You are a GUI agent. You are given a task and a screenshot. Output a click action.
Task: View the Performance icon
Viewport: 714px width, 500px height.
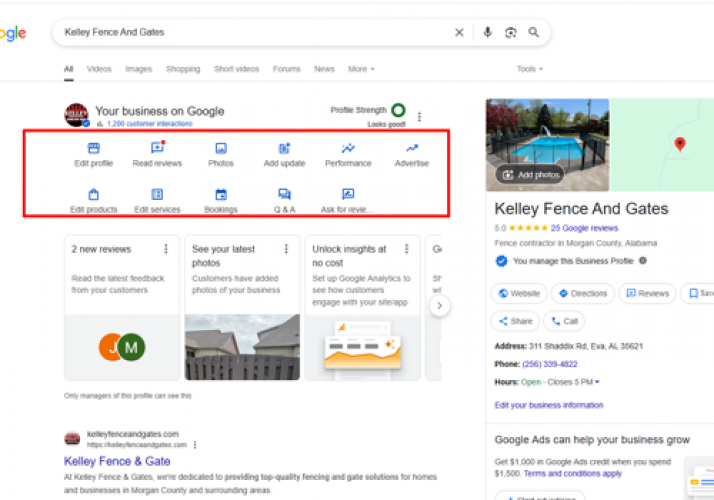(348, 149)
